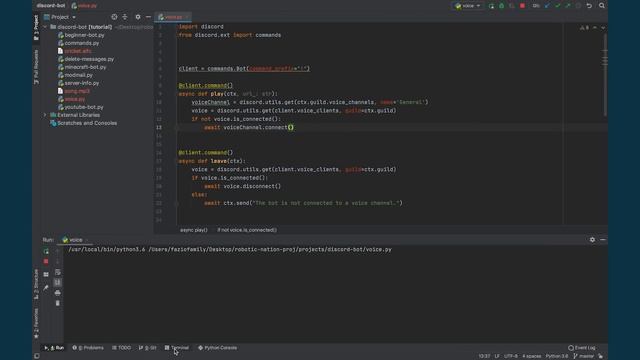The width and height of the screenshot is (640, 360).
Task: Click the editor warnings indicator
Action: point(584,27)
